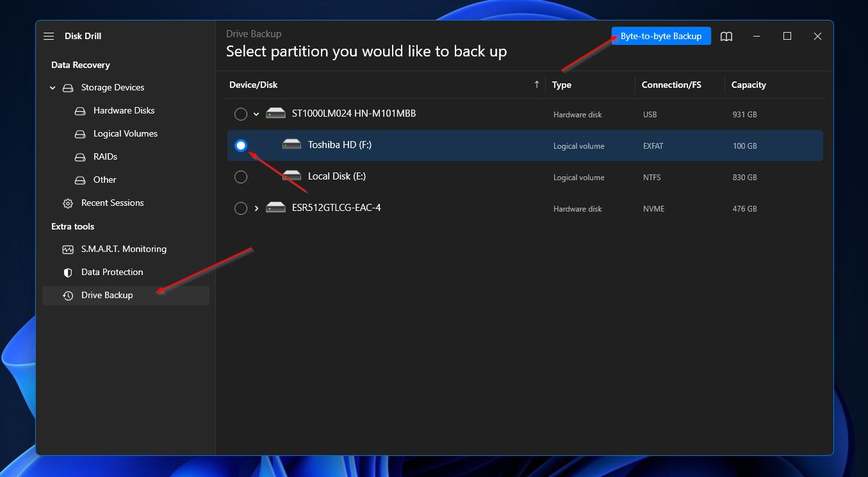Click the Hardware disk type for ESR512GTLCG-EAC-4
The width and height of the screenshot is (868, 477).
578,209
